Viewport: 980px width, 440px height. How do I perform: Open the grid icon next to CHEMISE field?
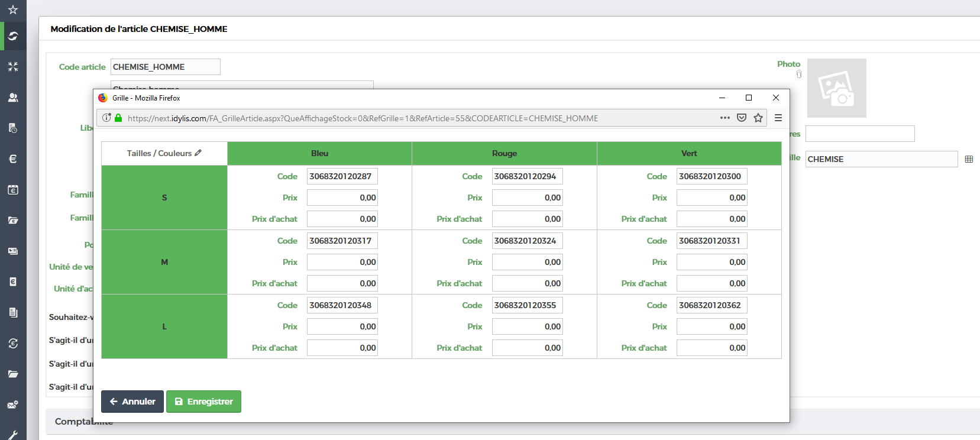969,159
